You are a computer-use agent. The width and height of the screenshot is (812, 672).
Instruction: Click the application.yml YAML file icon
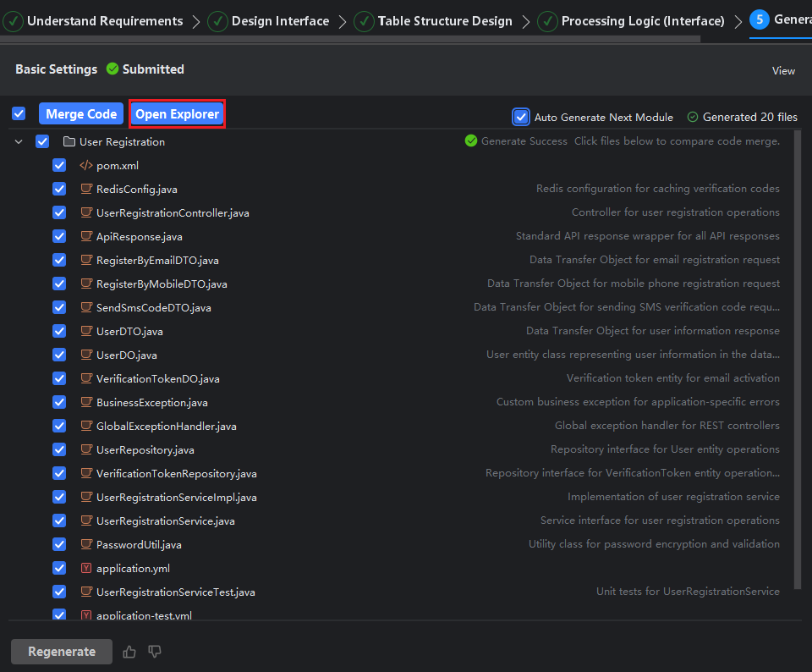pyautogui.click(x=85, y=569)
